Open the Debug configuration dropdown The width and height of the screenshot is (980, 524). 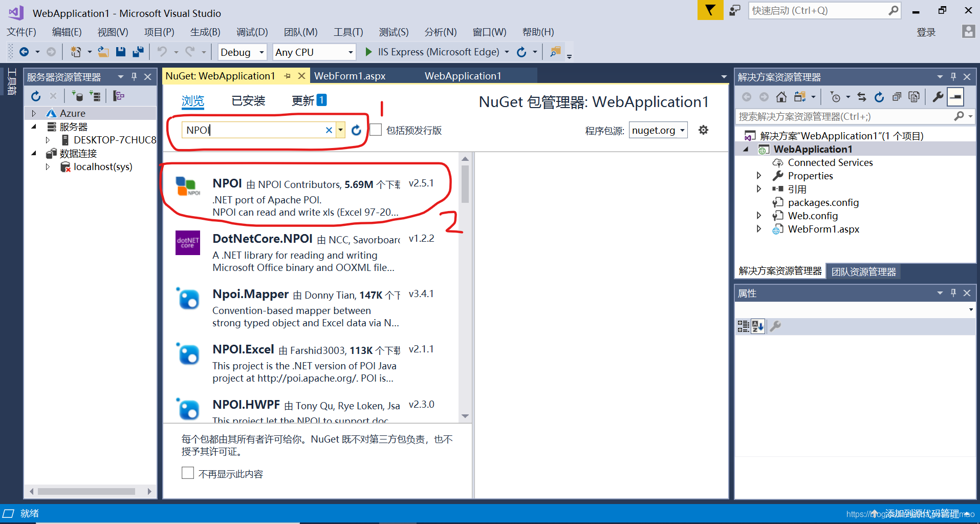coord(262,52)
